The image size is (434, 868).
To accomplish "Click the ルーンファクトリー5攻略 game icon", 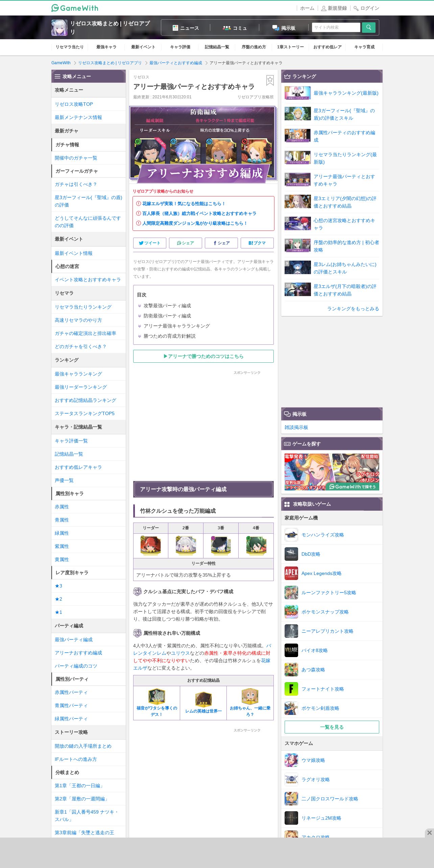I will coord(291,593).
